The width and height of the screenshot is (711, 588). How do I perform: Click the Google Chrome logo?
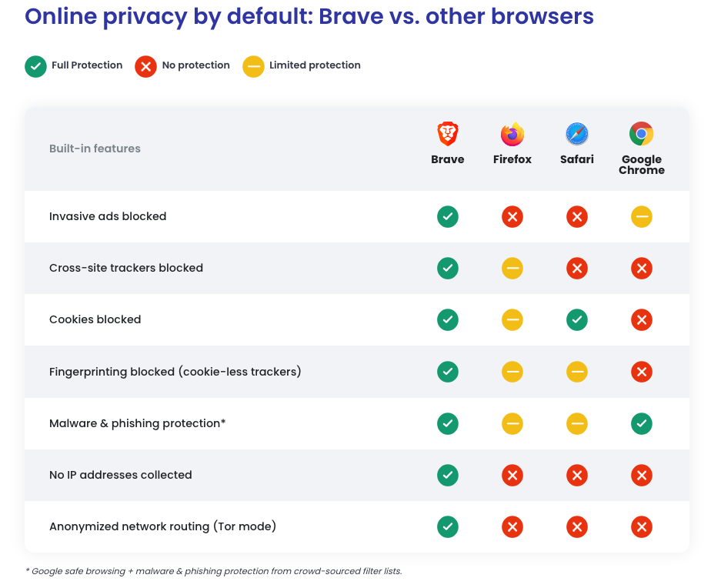(x=642, y=134)
